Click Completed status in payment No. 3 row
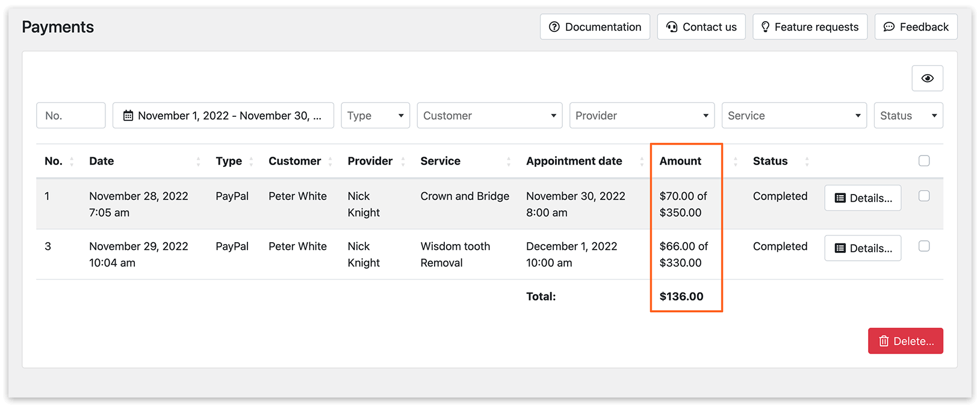This screenshot has height=406, width=980. pos(780,246)
